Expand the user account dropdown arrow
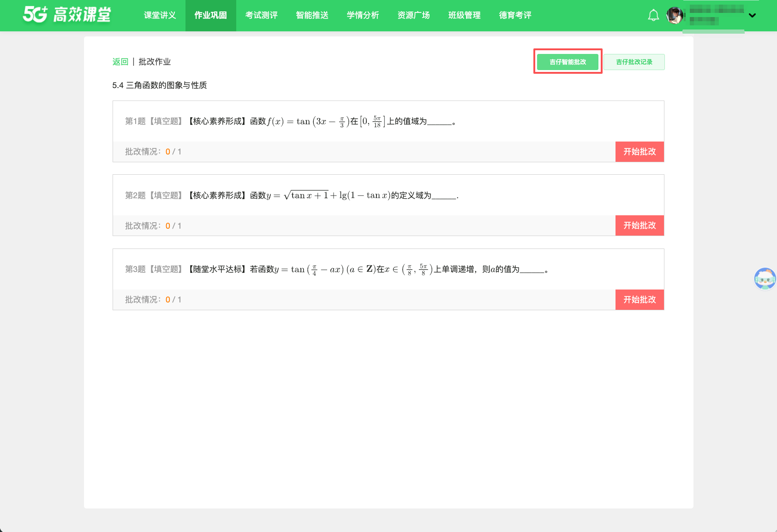The image size is (777, 532). pos(752,15)
